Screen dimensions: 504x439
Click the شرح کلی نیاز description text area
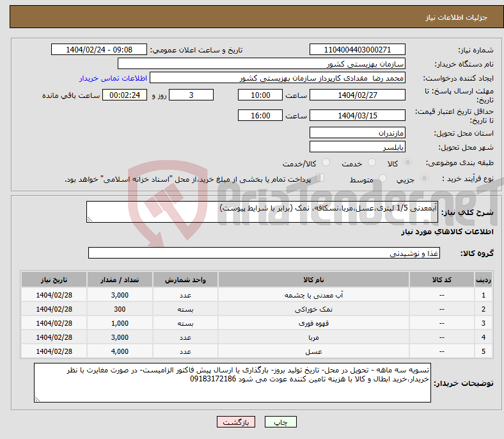click(262, 212)
